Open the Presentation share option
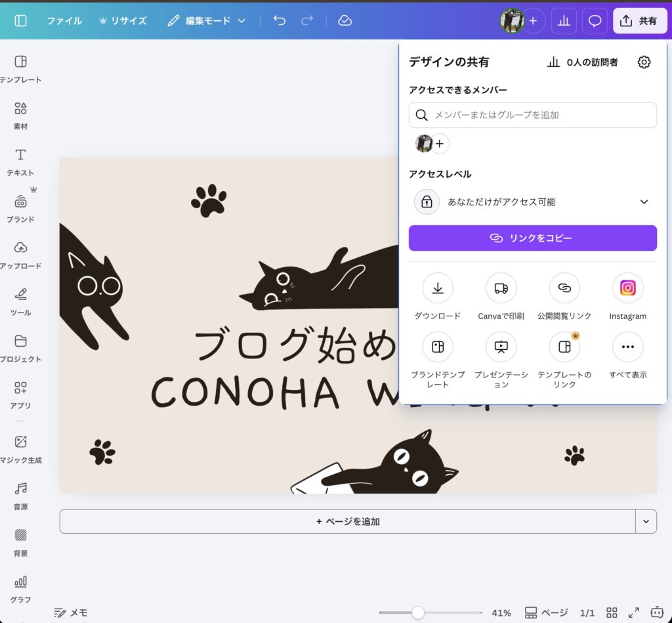Image resolution: width=672 pixels, height=623 pixels. 501,347
